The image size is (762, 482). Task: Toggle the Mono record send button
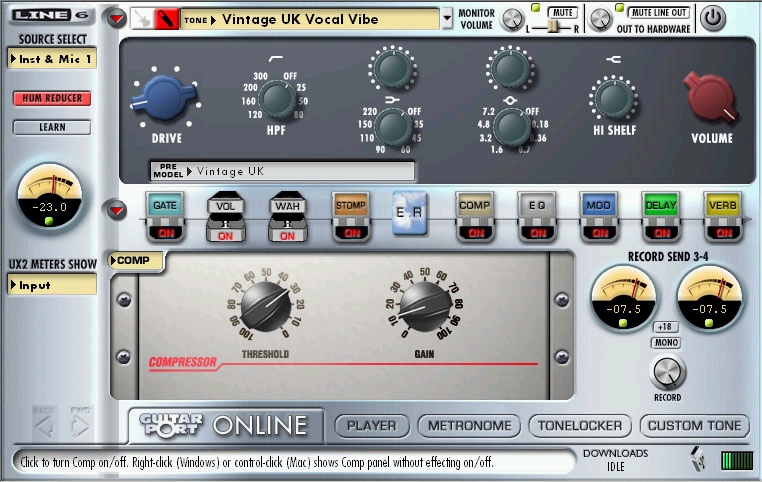coord(666,343)
